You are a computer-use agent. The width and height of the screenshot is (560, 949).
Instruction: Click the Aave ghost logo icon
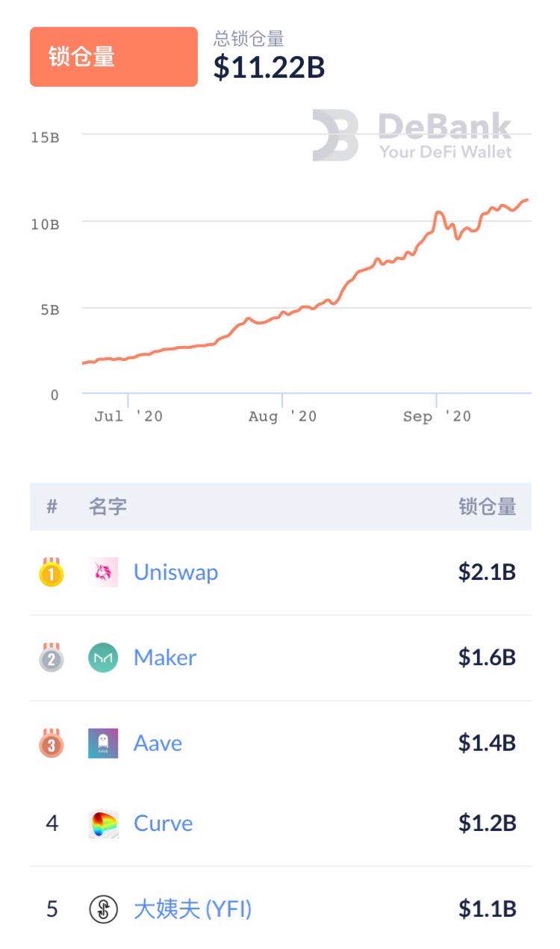pos(103,744)
